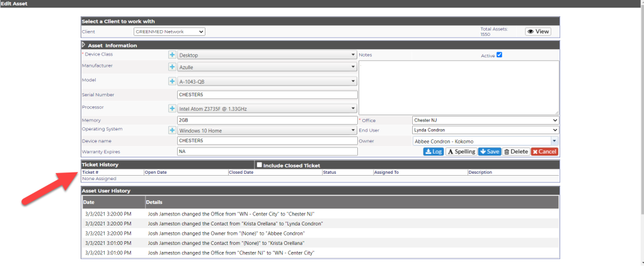This screenshot has height=267, width=644.
Task: Click the Assigned To column header
Action: pyautogui.click(x=386, y=173)
